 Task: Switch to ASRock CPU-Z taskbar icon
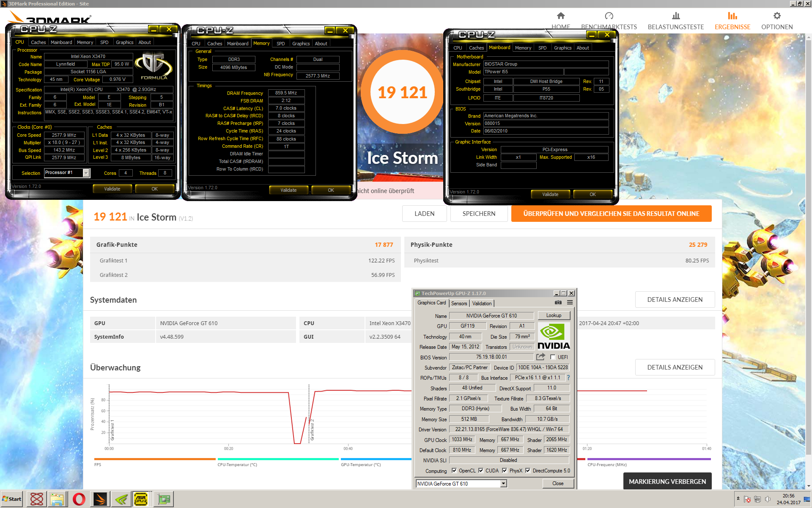[141, 499]
